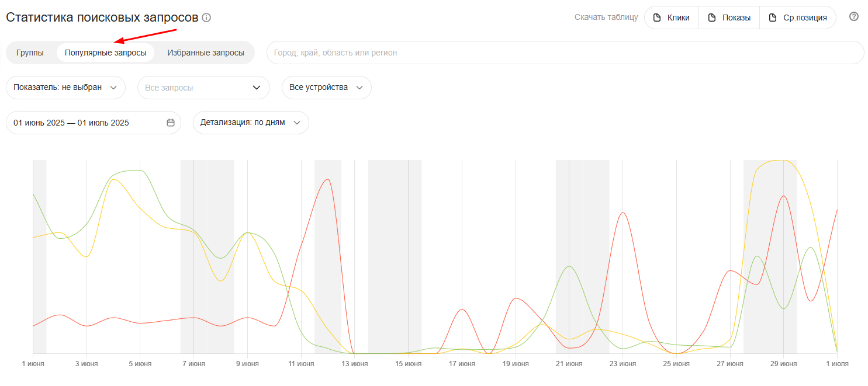Open the calendar icon in the date field
868x386 pixels.
pyautogui.click(x=171, y=123)
